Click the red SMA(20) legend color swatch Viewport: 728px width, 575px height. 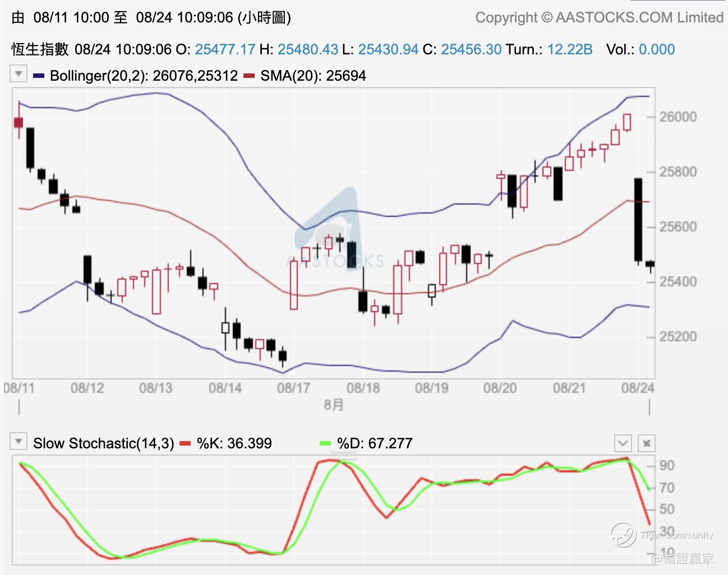(250, 76)
